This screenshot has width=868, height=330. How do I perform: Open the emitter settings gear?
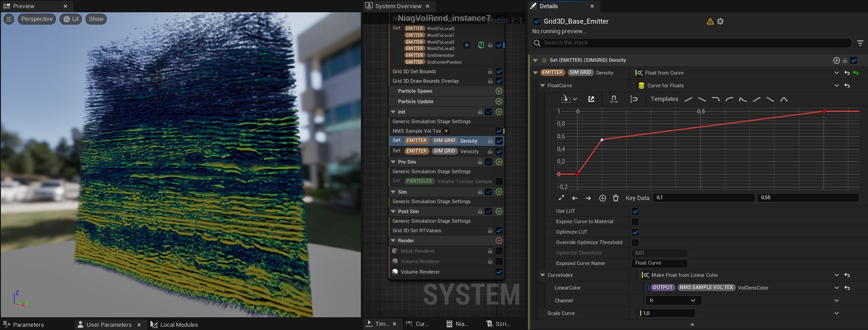(720, 21)
